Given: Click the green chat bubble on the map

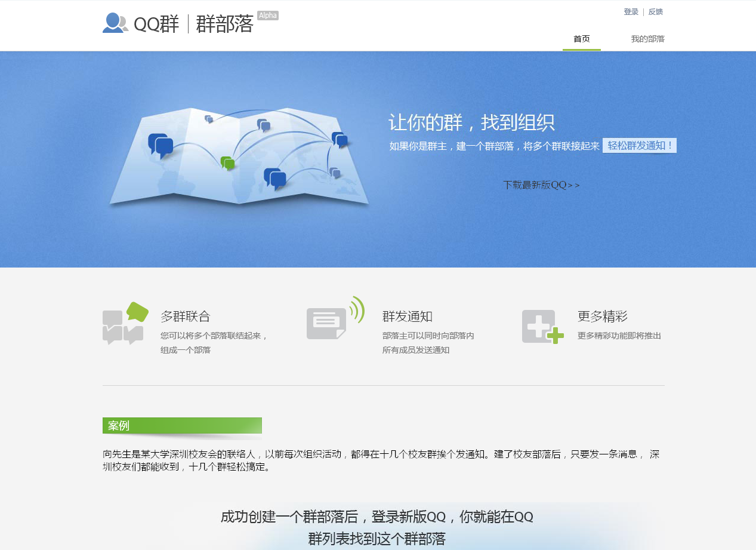Looking at the screenshot, I should [x=227, y=163].
